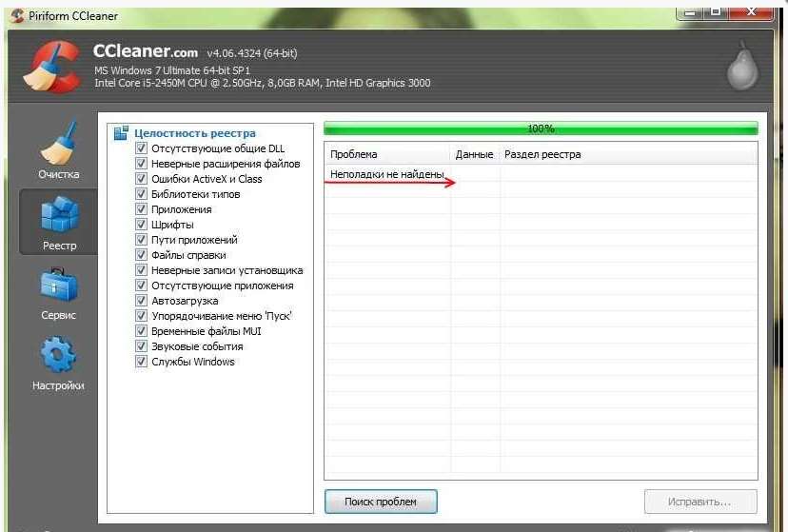
Task: Click the pear icon in header
Action: (742, 69)
